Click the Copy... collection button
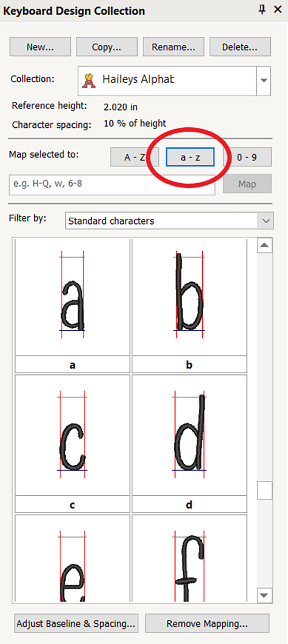Screen dimensions: 288x644 [107, 47]
